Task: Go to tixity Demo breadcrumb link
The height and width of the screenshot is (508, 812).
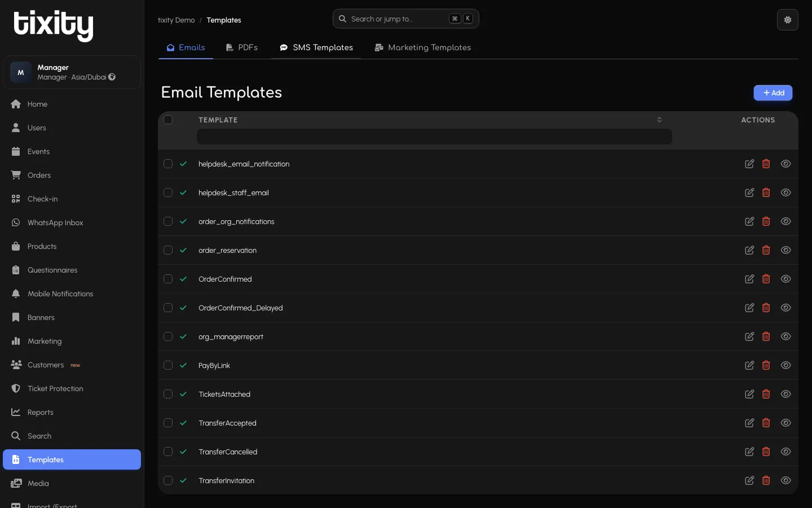Action: [176, 20]
